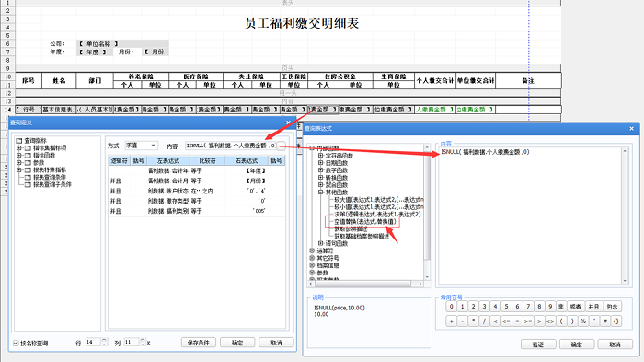Screen dimensions: 644x362
Task: Expand the 字符串函数 tree node
Action: 321,156
